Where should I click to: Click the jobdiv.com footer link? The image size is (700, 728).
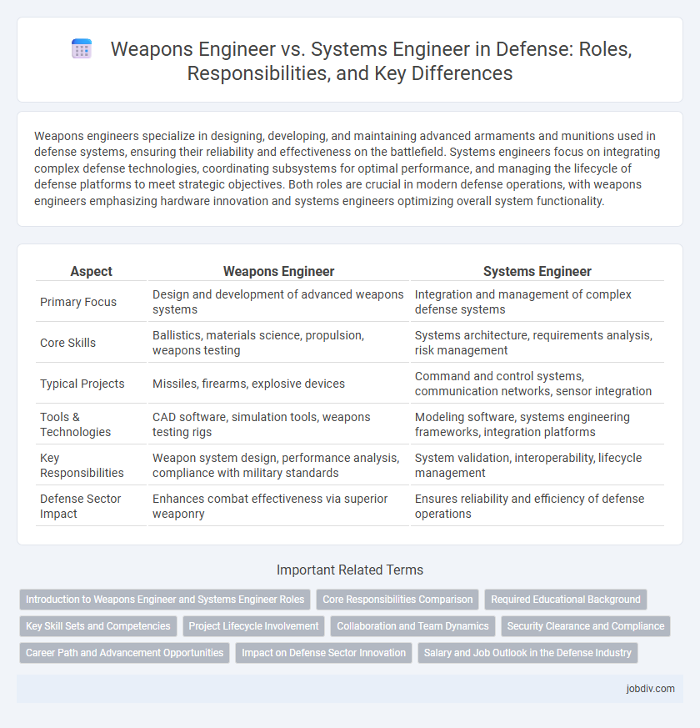click(650, 689)
